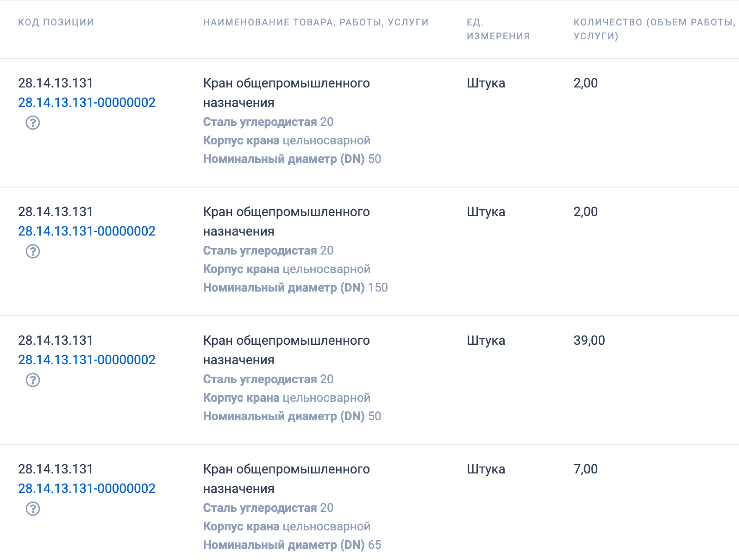Click help icon next to quantity 39,00 item

(x=32, y=380)
